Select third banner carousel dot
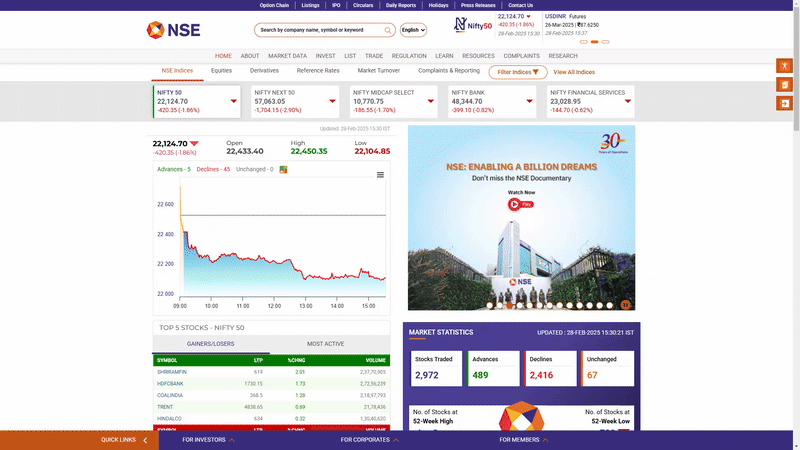 (x=510, y=306)
